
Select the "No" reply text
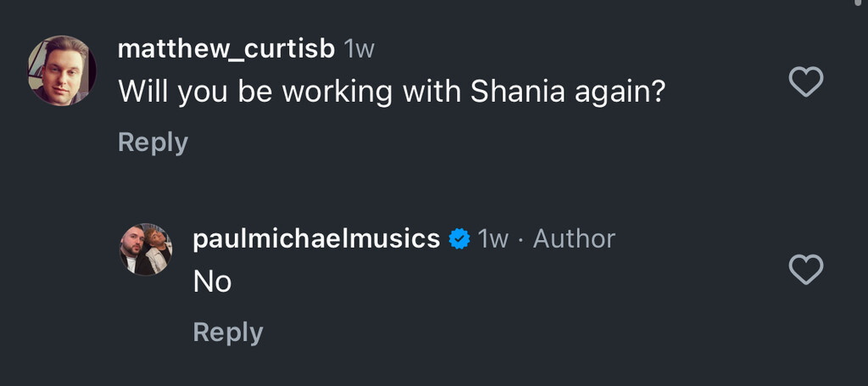212,282
